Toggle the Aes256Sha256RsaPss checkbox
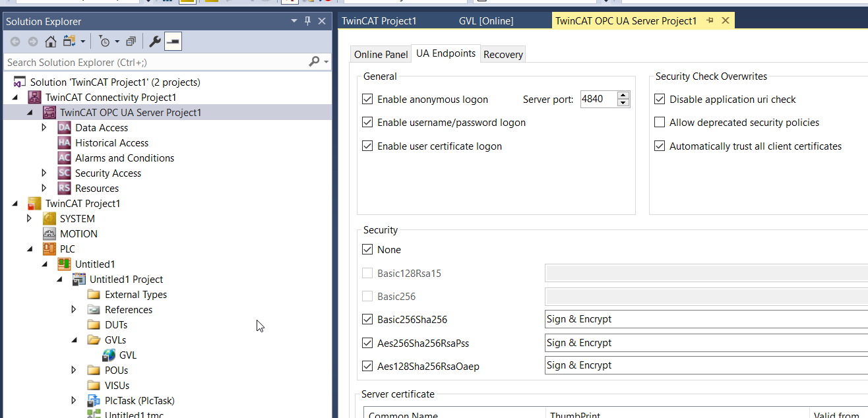The height and width of the screenshot is (418, 868). [x=367, y=343]
